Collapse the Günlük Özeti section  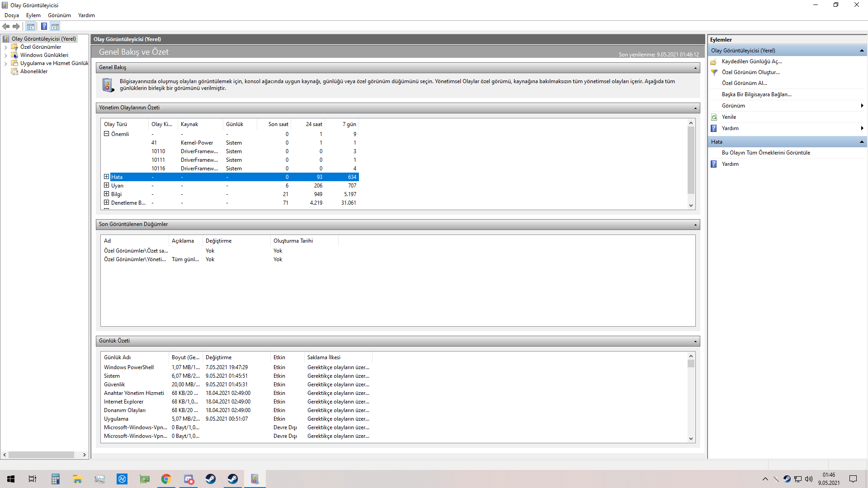[695, 341]
